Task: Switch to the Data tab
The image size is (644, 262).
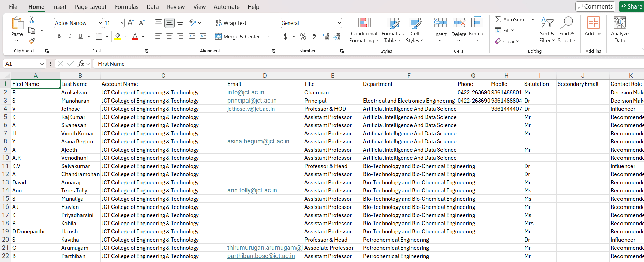Action: pos(152,7)
